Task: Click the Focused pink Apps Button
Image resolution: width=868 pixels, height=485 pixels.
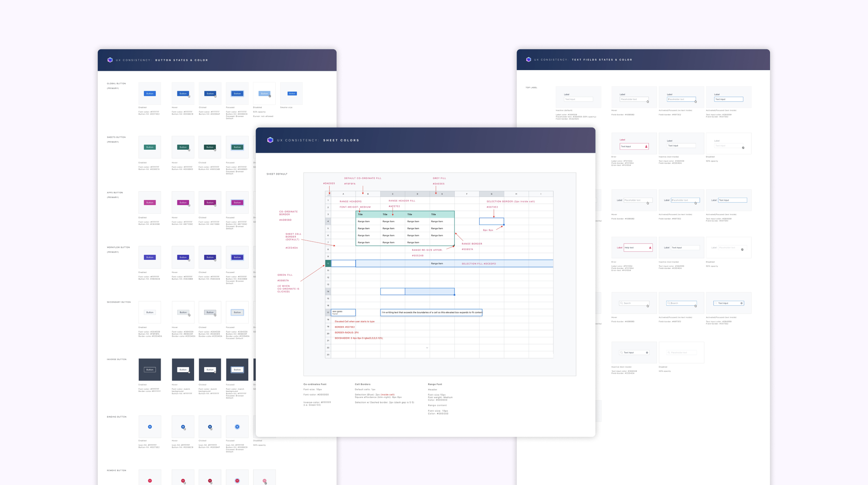Action: pos(237,203)
